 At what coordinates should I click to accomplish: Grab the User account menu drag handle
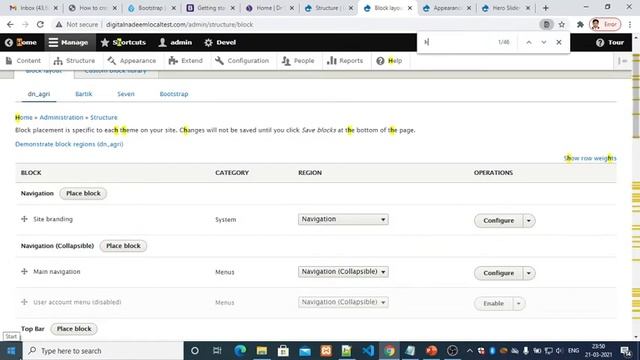coord(24,302)
